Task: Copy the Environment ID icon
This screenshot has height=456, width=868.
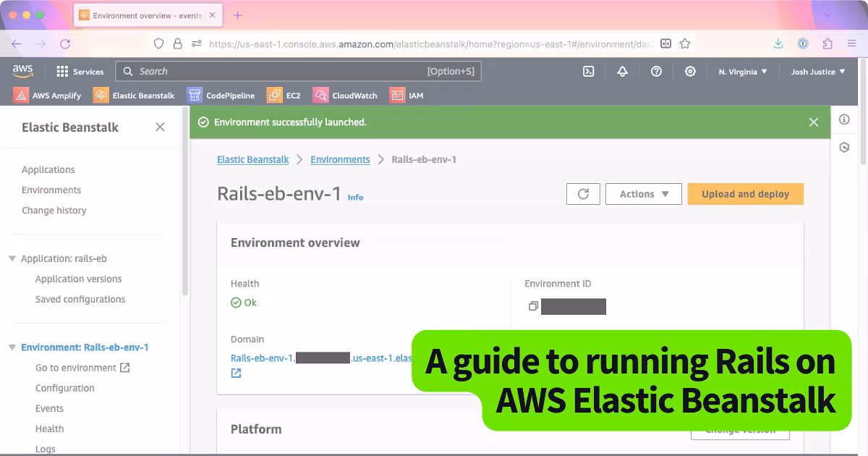Action: pyautogui.click(x=533, y=306)
